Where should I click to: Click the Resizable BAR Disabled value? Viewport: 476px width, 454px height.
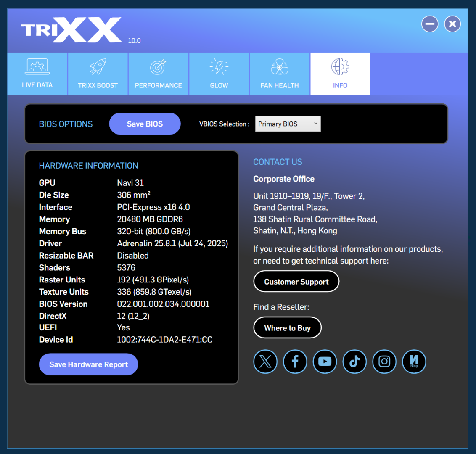point(133,256)
